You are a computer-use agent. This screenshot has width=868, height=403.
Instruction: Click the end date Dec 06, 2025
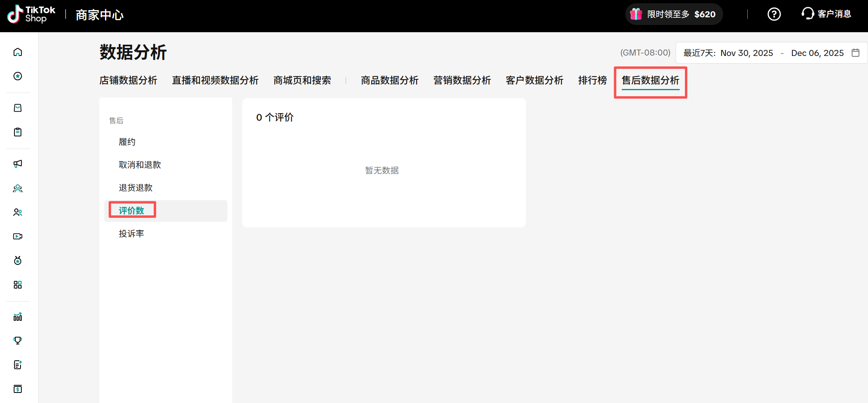pyautogui.click(x=817, y=53)
